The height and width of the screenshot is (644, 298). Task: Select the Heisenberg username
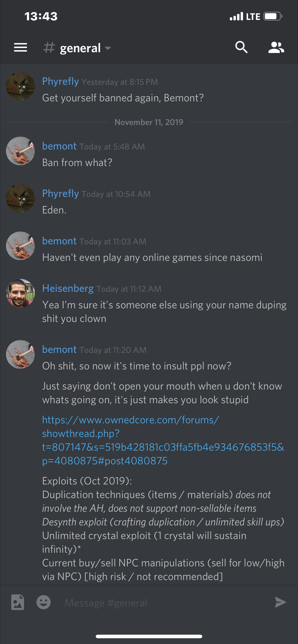pos(68,288)
